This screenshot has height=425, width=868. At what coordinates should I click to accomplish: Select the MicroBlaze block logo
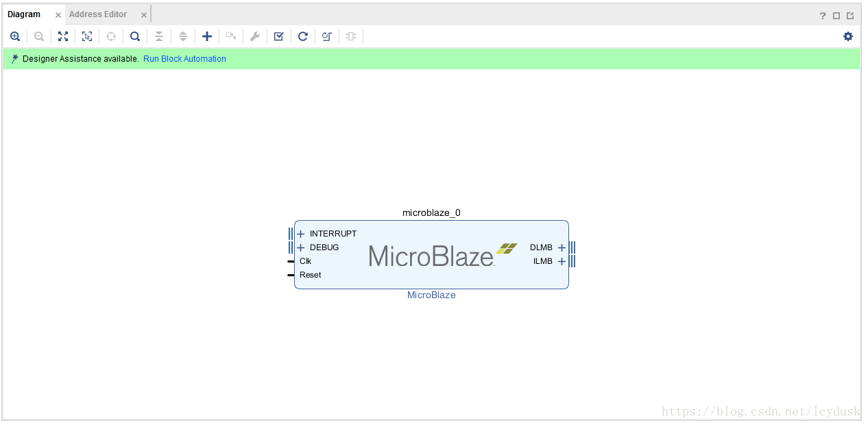(443, 255)
